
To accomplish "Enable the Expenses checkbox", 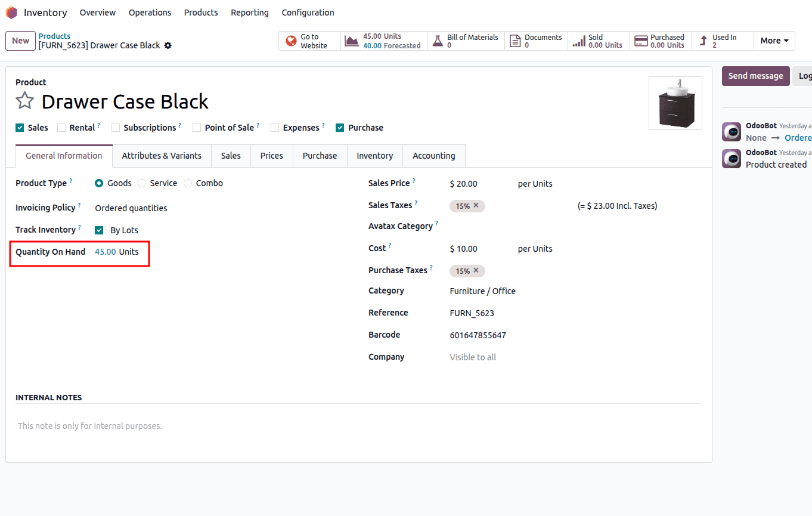I will 275,128.
